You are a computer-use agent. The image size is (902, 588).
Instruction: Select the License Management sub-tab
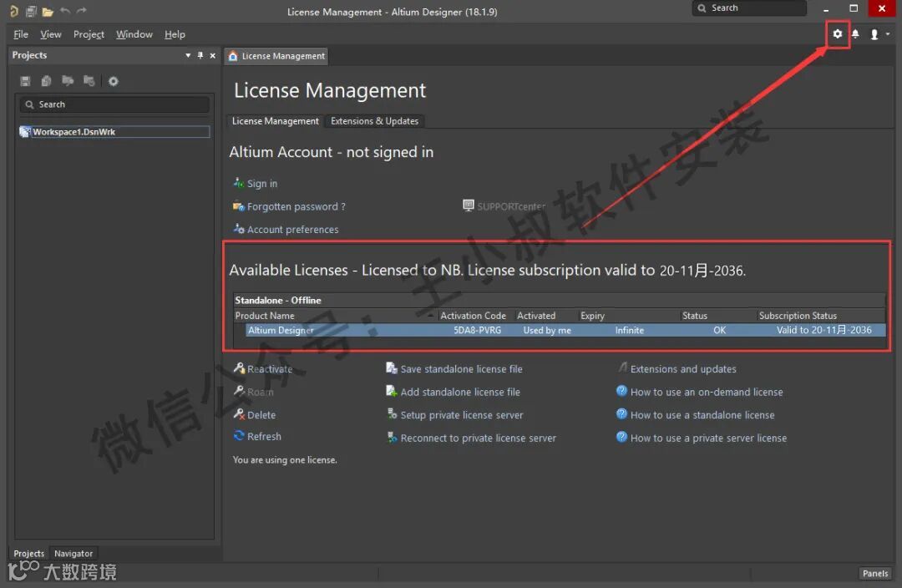(x=275, y=121)
